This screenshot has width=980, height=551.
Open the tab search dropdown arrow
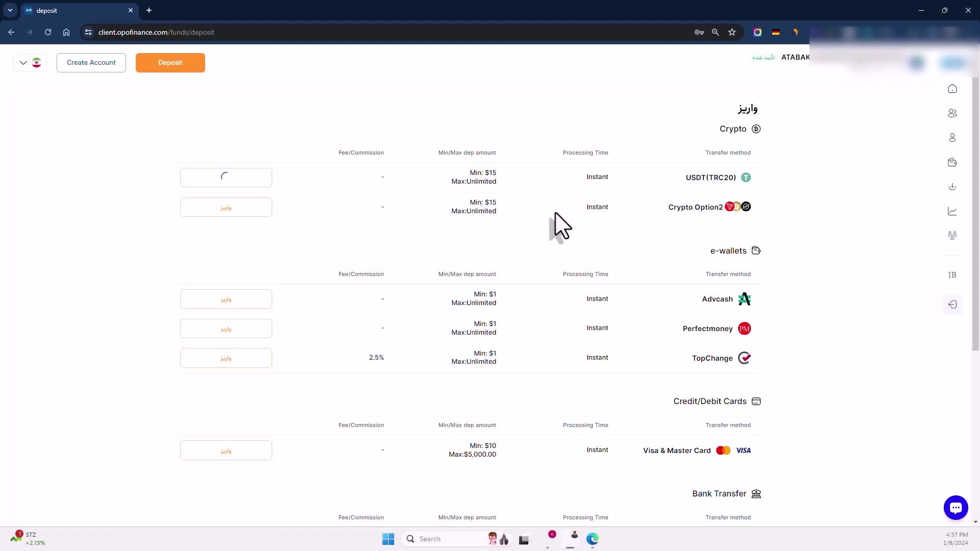coord(10,10)
